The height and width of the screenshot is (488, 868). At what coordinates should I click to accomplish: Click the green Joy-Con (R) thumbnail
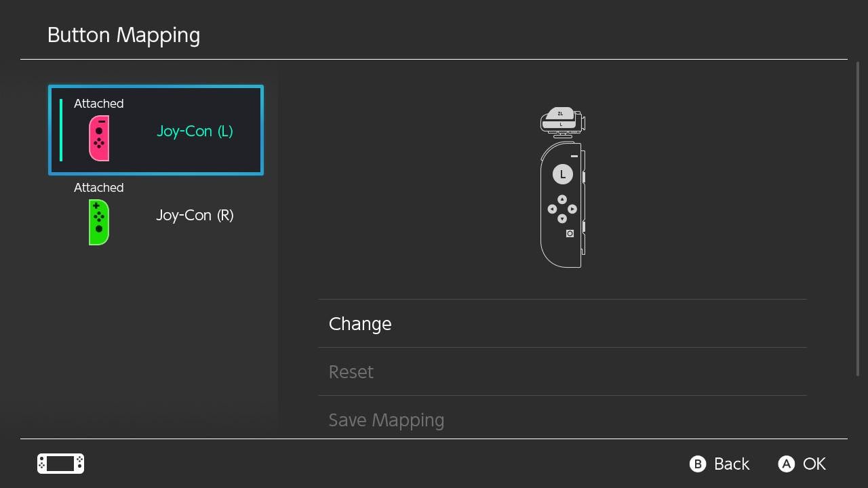(98, 222)
